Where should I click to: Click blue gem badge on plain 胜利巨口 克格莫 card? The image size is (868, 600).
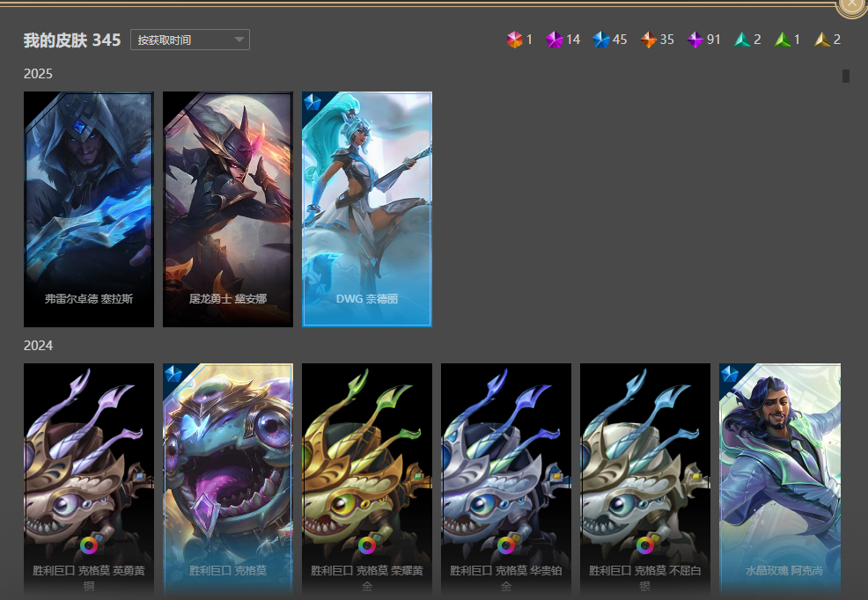173,374
